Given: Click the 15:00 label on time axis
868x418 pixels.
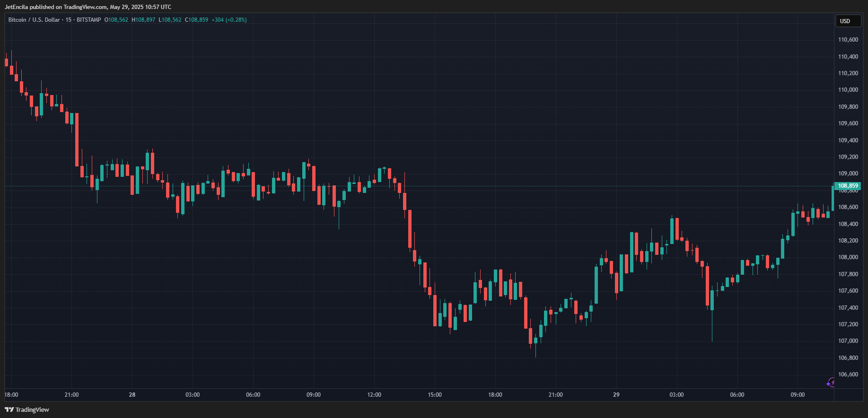Looking at the screenshot, I should 435,395.
